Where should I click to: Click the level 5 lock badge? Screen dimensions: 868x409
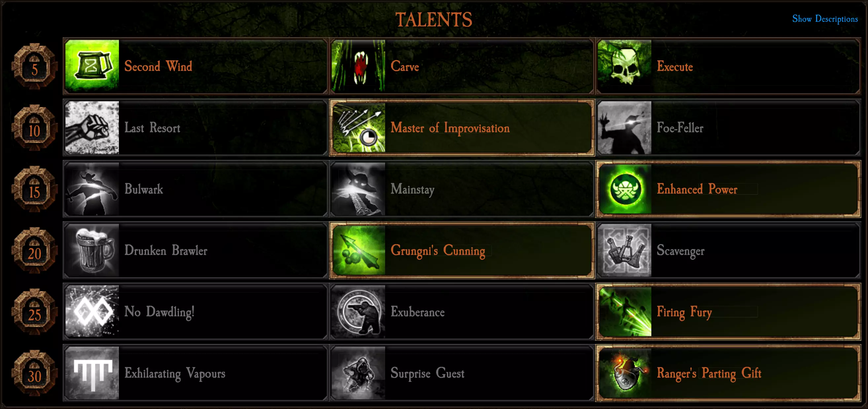34,66
